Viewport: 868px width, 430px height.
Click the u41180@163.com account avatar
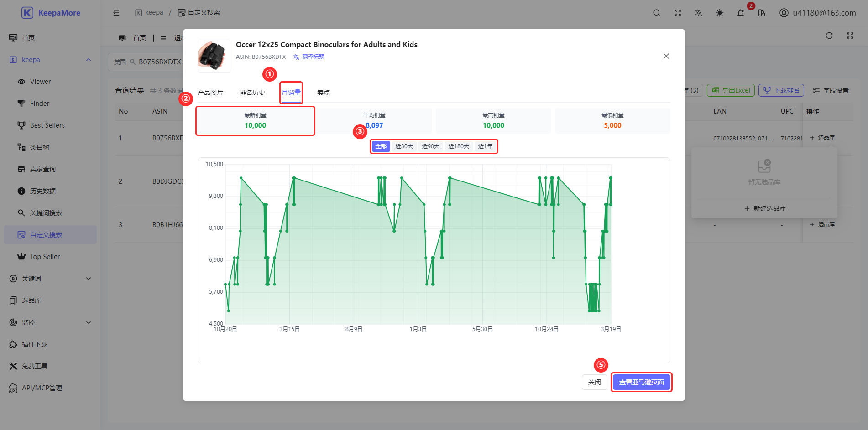pyautogui.click(x=784, y=13)
